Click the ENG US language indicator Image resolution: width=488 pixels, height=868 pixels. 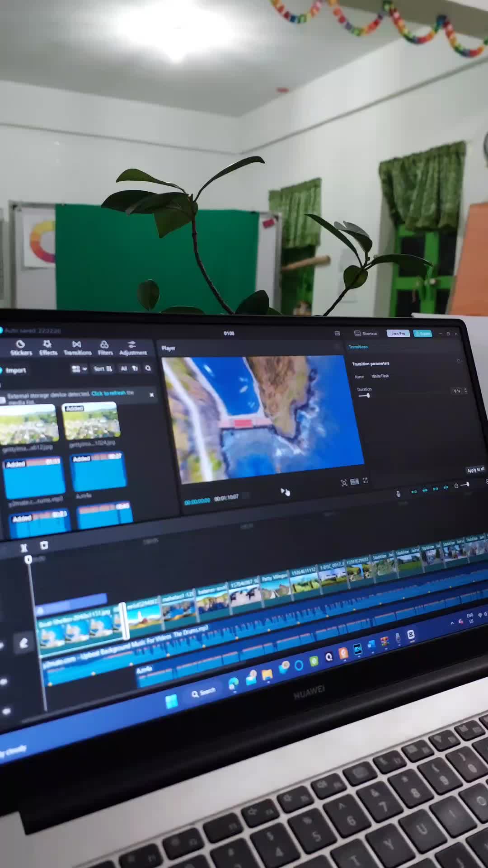[x=470, y=618]
